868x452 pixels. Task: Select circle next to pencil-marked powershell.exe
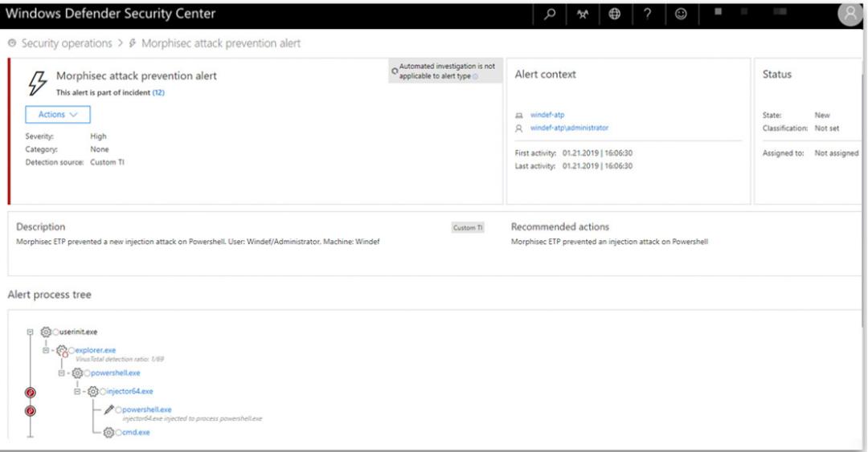(118, 410)
